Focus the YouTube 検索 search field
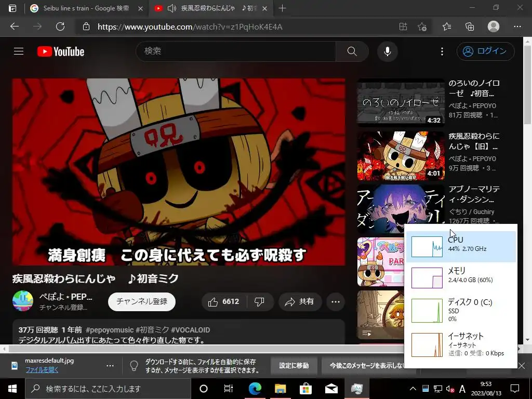Image resolution: width=532 pixels, height=399 pixels. coord(236,51)
